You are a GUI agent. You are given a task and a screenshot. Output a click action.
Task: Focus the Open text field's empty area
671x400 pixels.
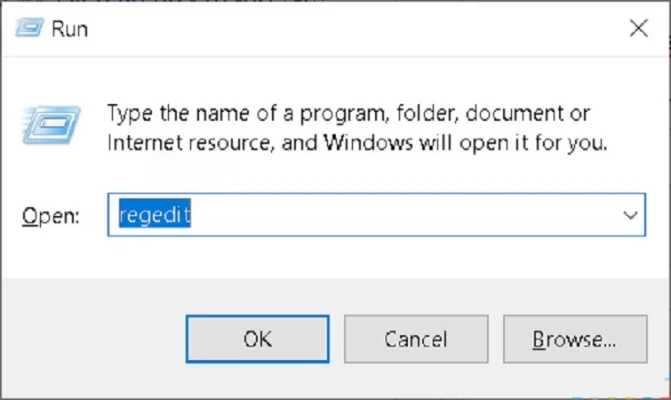tap(400, 215)
